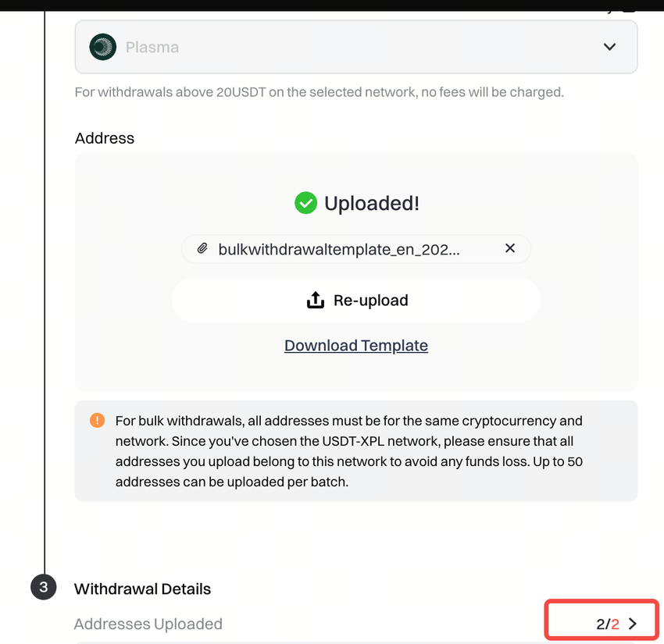The width and height of the screenshot is (664, 644).
Task: Click the orange warning notice icon
Action: (x=97, y=421)
